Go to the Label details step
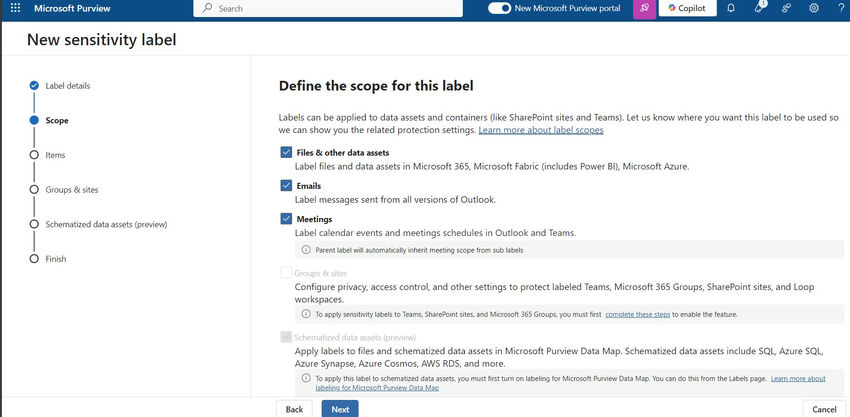850x417 pixels. 67,86
